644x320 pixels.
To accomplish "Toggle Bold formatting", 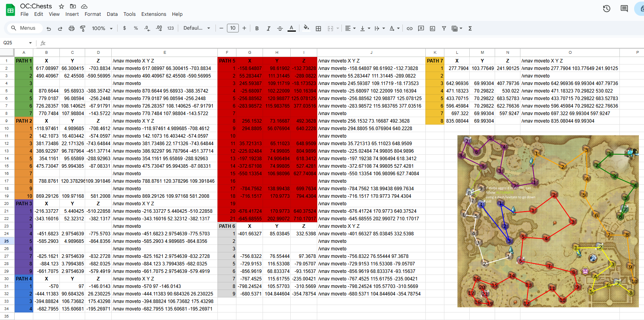I will click(257, 28).
